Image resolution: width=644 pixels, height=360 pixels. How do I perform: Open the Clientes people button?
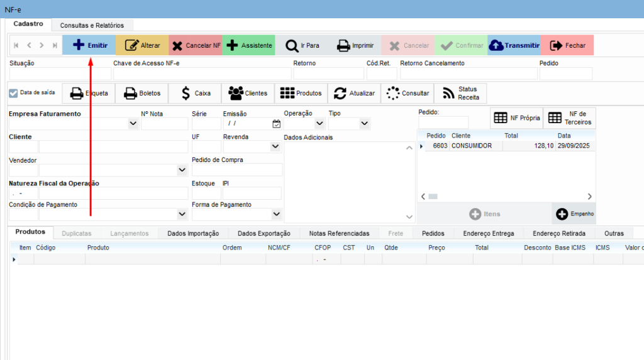tap(248, 94)
